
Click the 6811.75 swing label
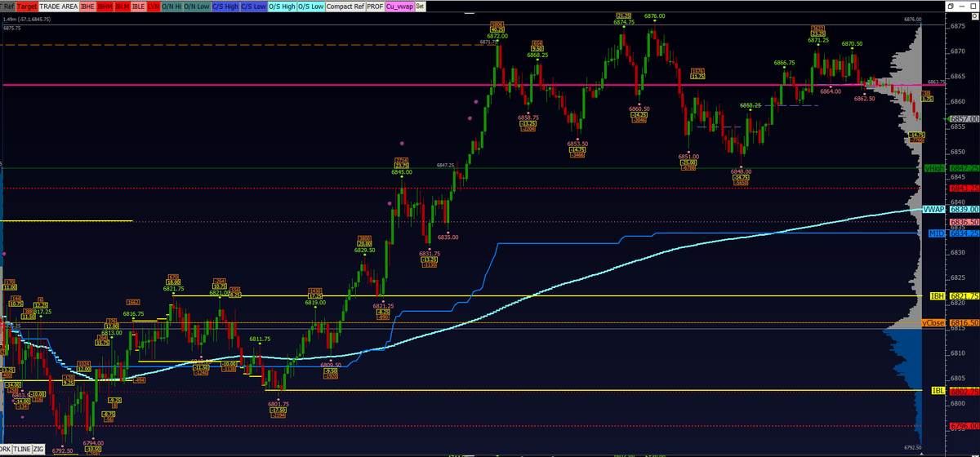[x=260, y=339]
